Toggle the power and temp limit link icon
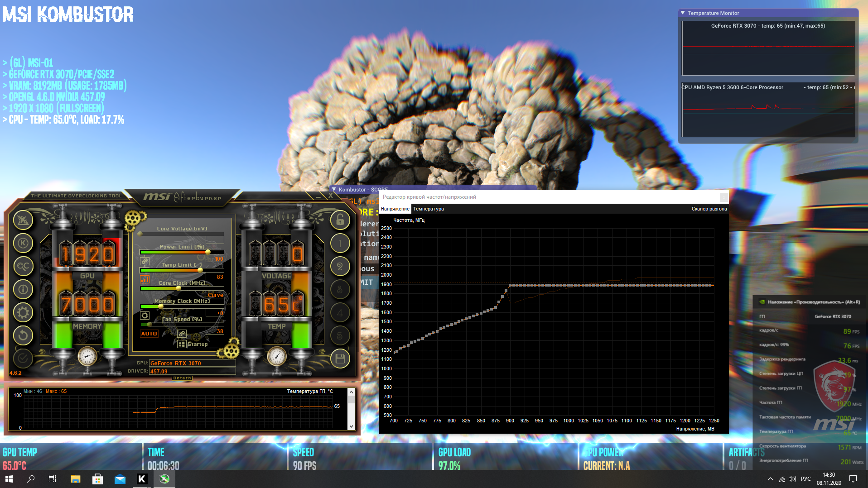Image resolution: width=868 pixels, height=488 pixels. point(145,261)
